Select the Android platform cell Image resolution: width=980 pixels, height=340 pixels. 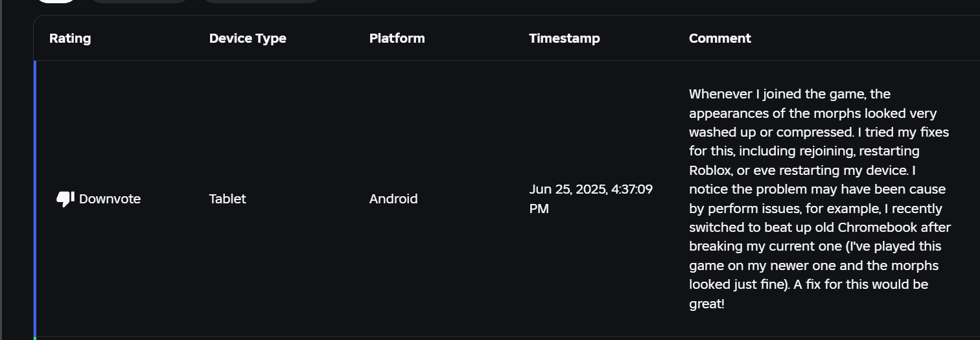click(x=393, y=199)
